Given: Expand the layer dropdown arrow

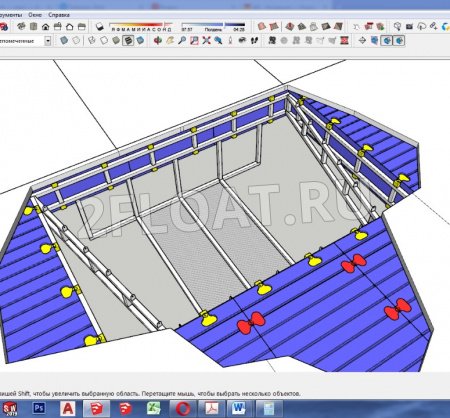Looking at the screenshot, I should coord(48,41).
